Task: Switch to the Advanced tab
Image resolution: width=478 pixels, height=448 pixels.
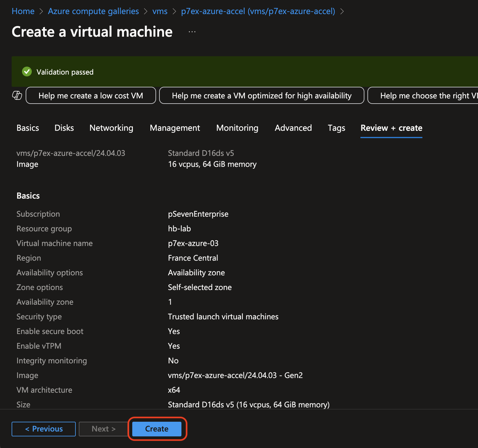Action: (293, 128)
